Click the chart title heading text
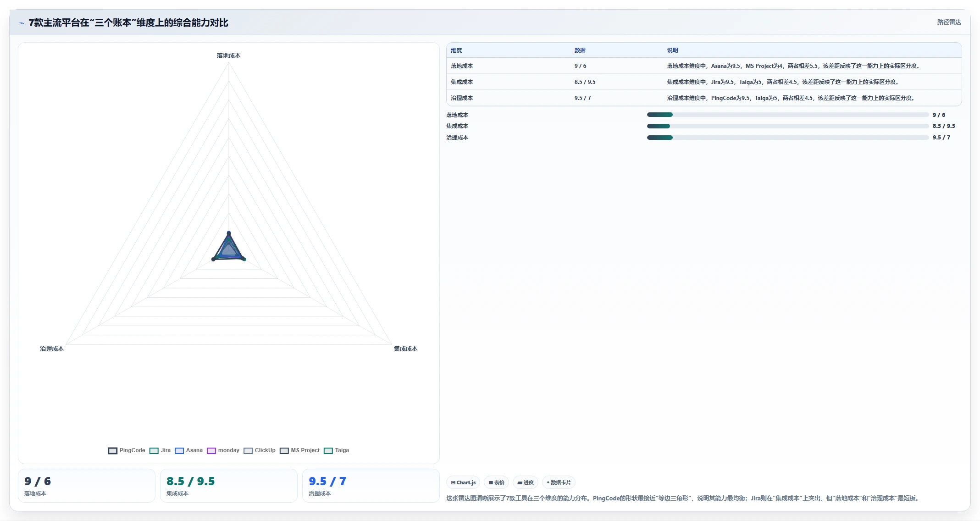The height and width of the screenshot is (521, 980). tap(128, 22)
